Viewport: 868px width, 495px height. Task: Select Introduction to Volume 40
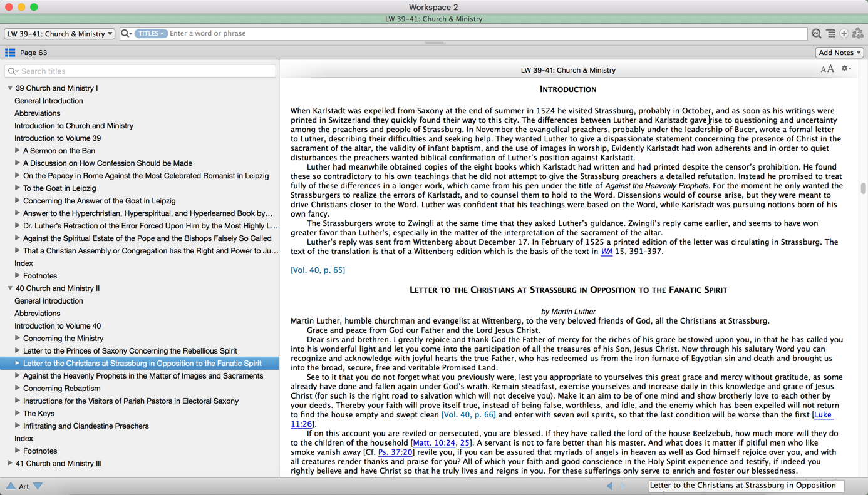(x=58, y=326)
